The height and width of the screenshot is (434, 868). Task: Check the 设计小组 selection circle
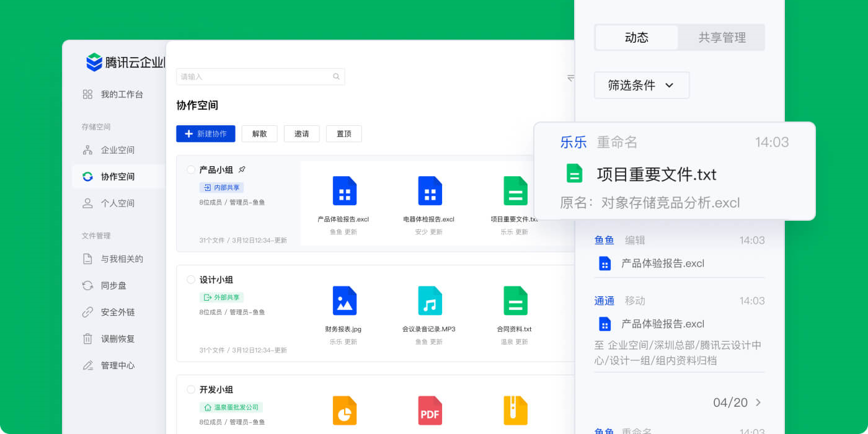click(190, 280)
